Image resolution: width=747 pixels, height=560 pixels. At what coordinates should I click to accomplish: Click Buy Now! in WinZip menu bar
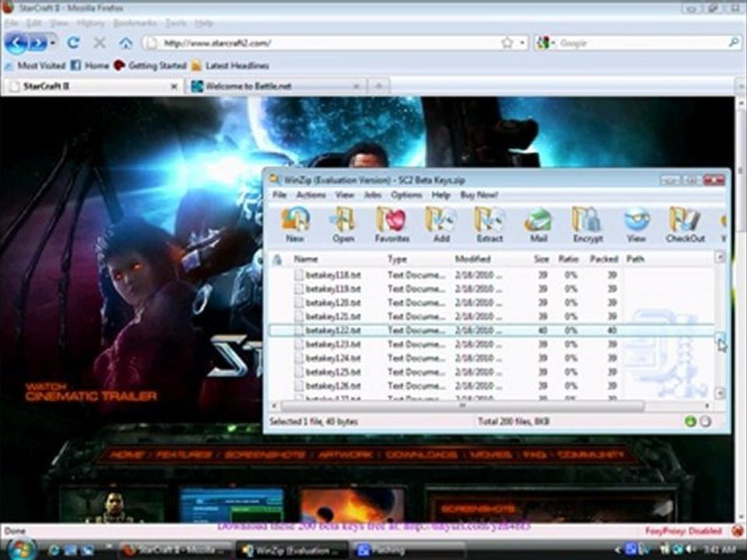(x=479, y=194)
